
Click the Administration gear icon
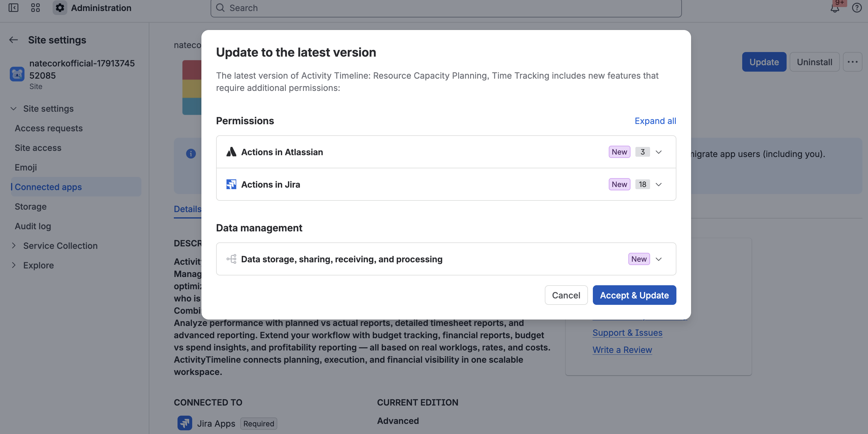tap(60, 8)
